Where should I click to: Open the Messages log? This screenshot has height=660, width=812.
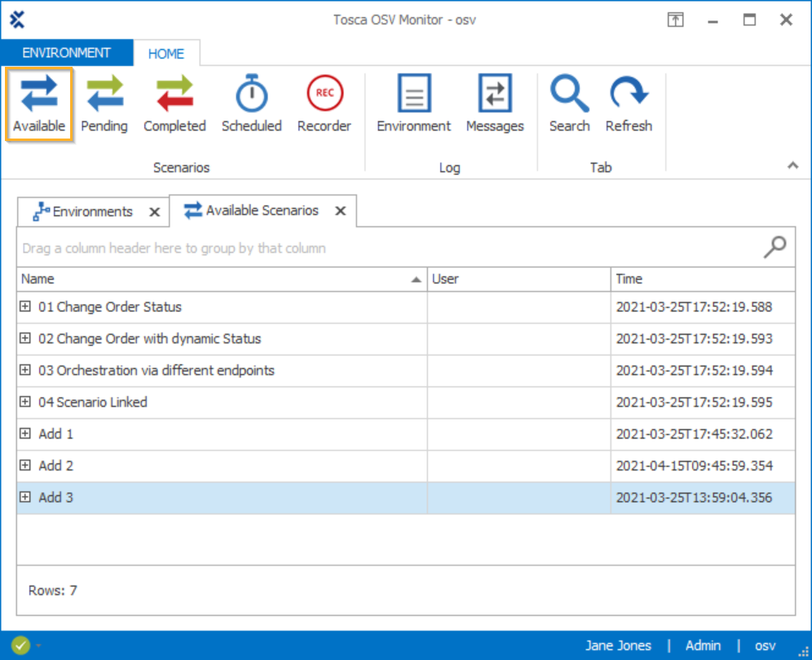click(x=495, y=104)
